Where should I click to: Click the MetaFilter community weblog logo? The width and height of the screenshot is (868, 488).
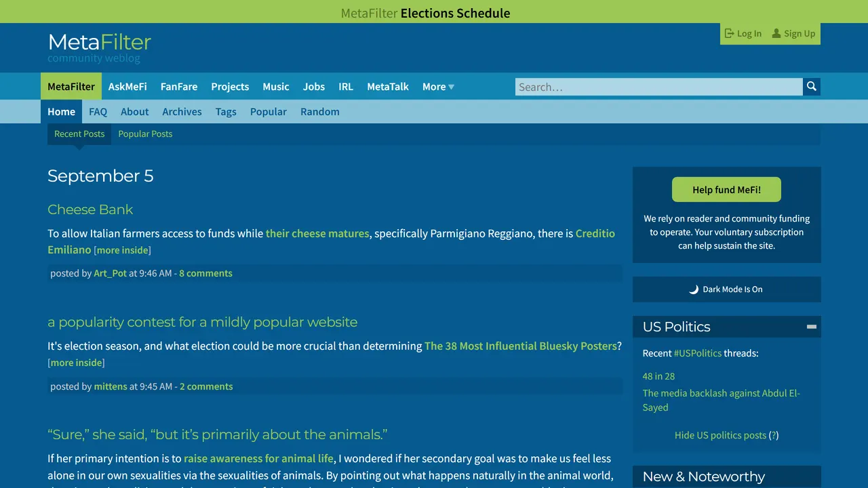pos(100,47)
